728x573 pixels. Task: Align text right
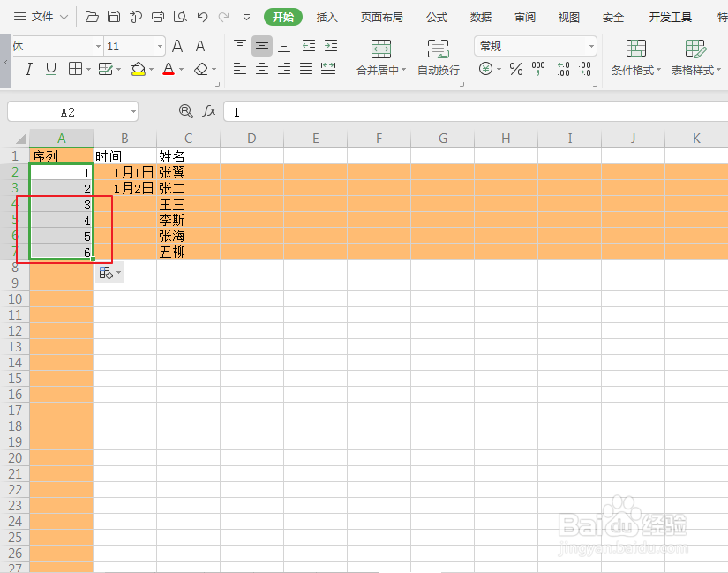point(284,69)
